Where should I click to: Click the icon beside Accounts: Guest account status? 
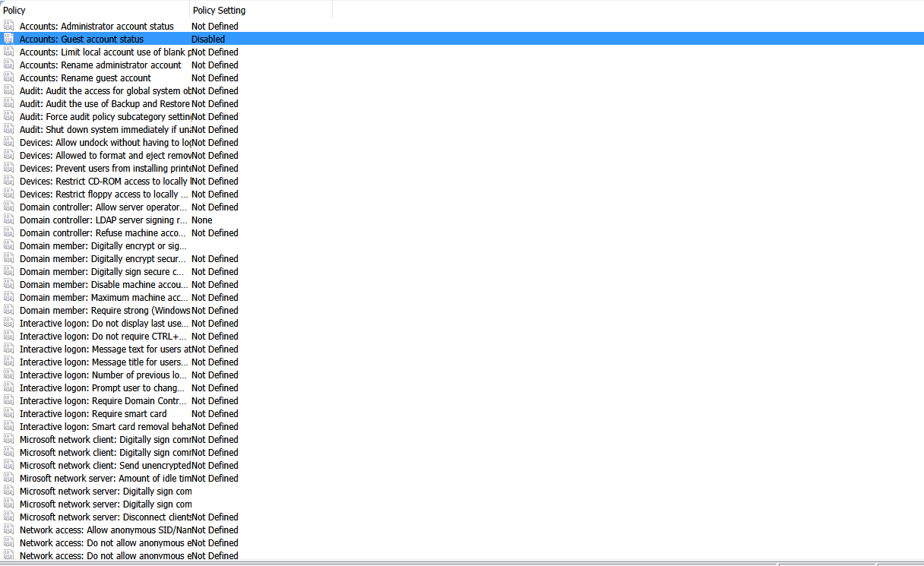tap(8, 39)
